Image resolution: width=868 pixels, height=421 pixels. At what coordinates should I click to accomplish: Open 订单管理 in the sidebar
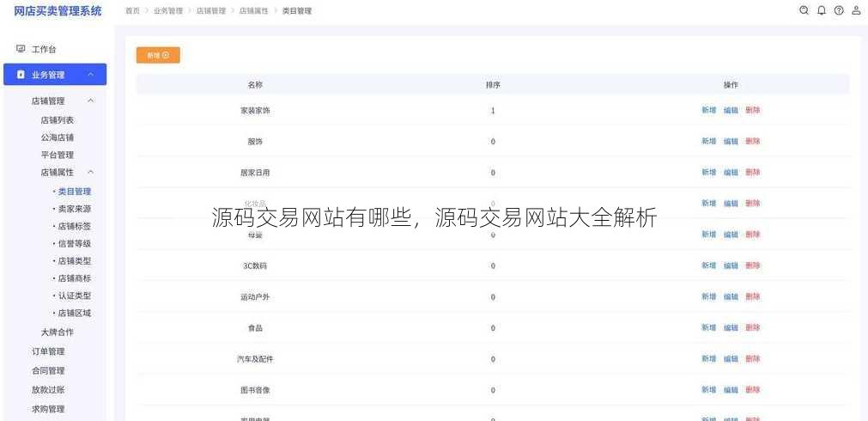48,351
